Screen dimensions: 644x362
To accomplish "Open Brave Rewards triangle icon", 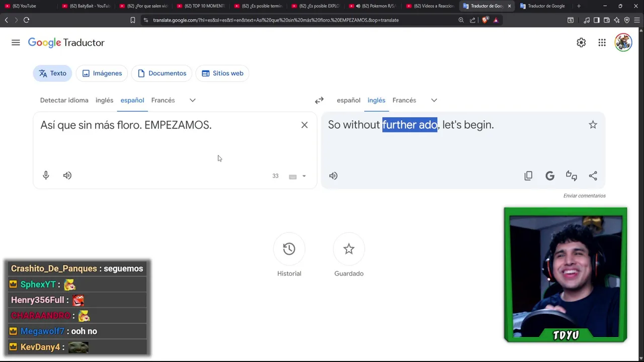I will click(x=496, y=20).
